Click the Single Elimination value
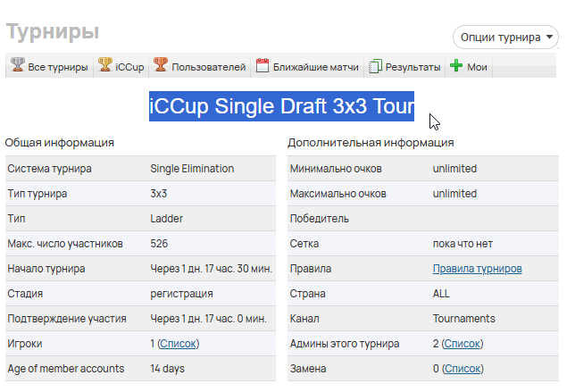Image resolution: width=575 pixels, height=392 pixels. [192, 169]
